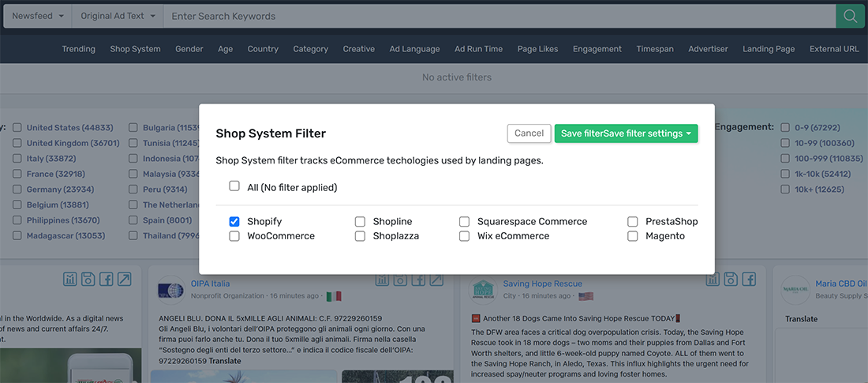This screenshot has height=383, width=868.
Task: Tick engagement 1k-10k checkbox
Action: pos(785,174)
